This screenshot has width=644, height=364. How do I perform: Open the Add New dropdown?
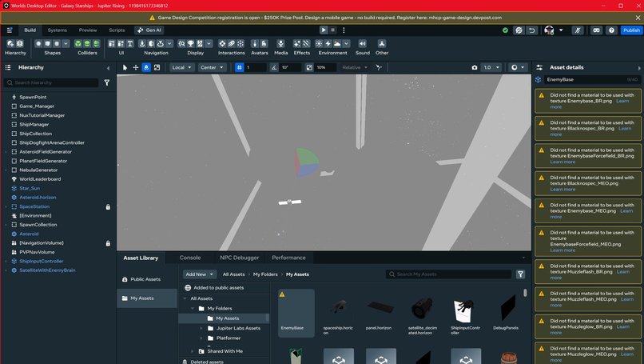(x=199, y=274)
